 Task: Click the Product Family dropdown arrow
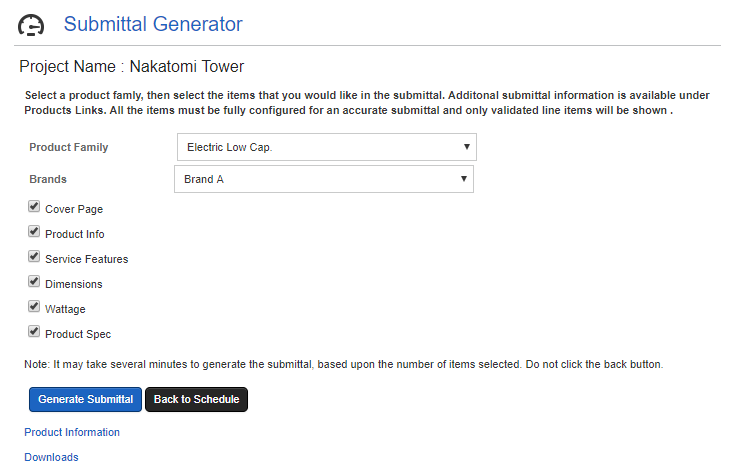[x=466, y=147]
